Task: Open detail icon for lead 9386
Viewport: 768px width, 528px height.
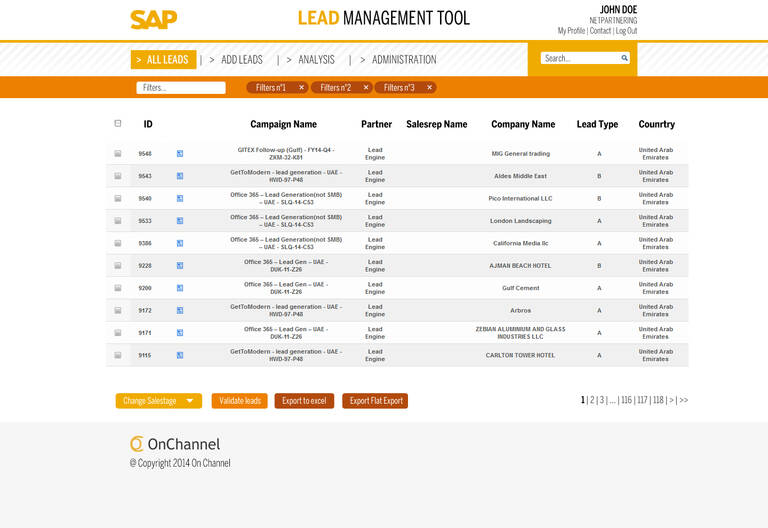Action: pyautogui.click(x=180, y=243)
